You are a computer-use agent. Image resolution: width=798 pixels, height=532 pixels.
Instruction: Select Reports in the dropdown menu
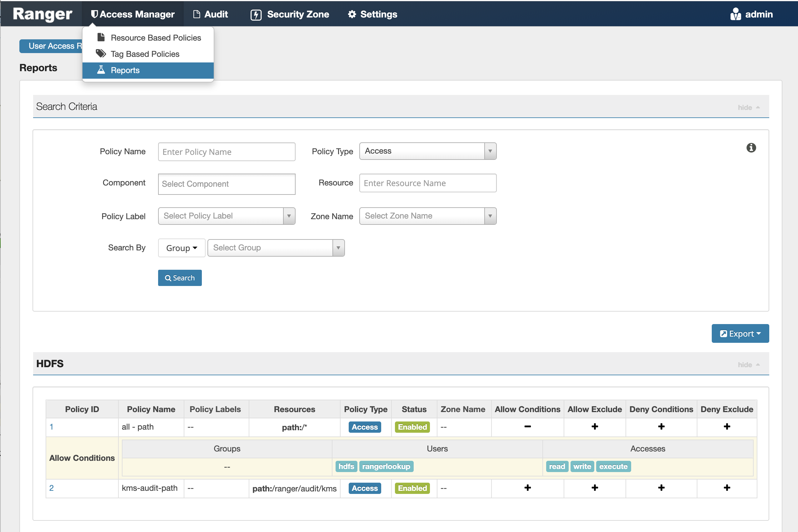pyautogui.click(x=125, y=70)
